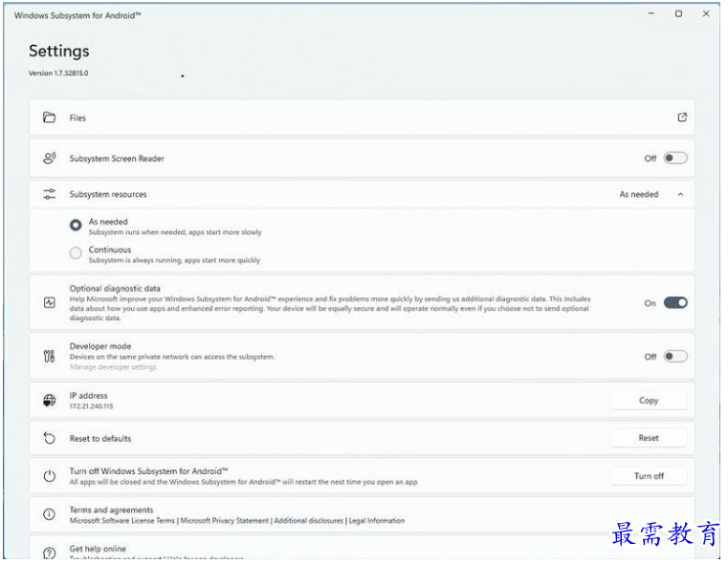Enable the Developer mode switch

675,357
